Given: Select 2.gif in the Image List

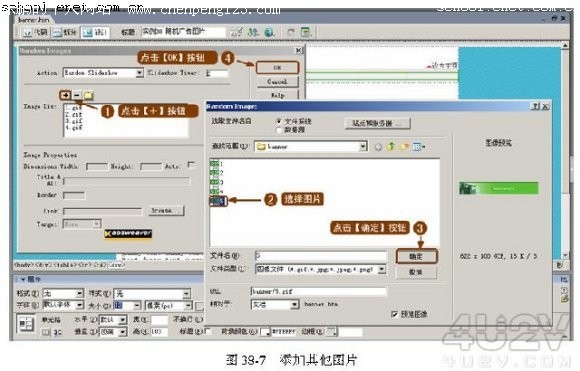Looking at the screenshot, I should (x=74, y=115).
